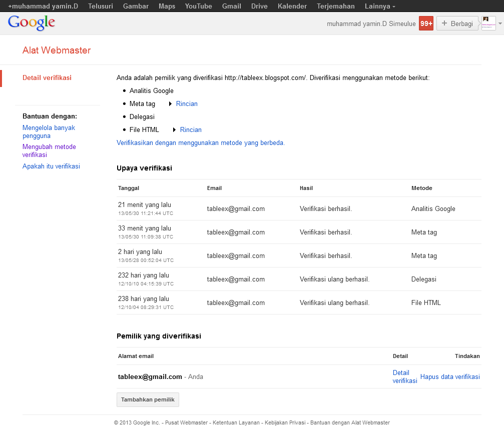Click the Upaya verifikasi heading
This screenshot has width=504, height=445.
(x=144, y=168)
